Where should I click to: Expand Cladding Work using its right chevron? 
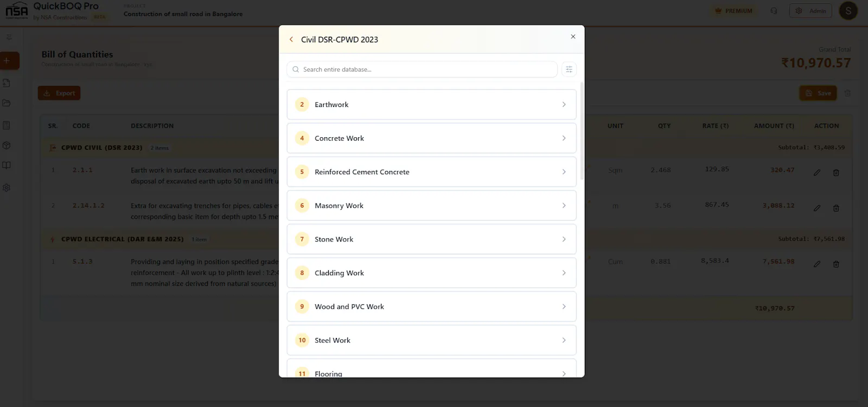tap(564, 272)
